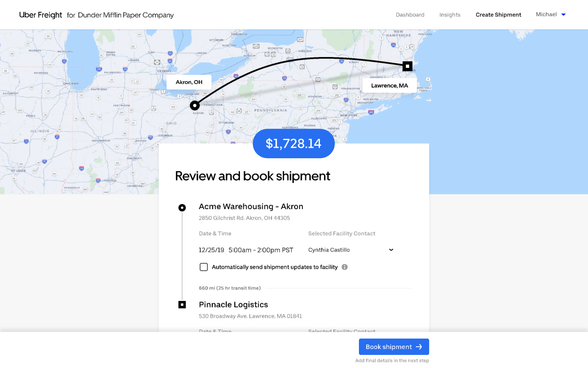
Task: Click the chevron of the facility contact selector
Action: click(391, 250)
